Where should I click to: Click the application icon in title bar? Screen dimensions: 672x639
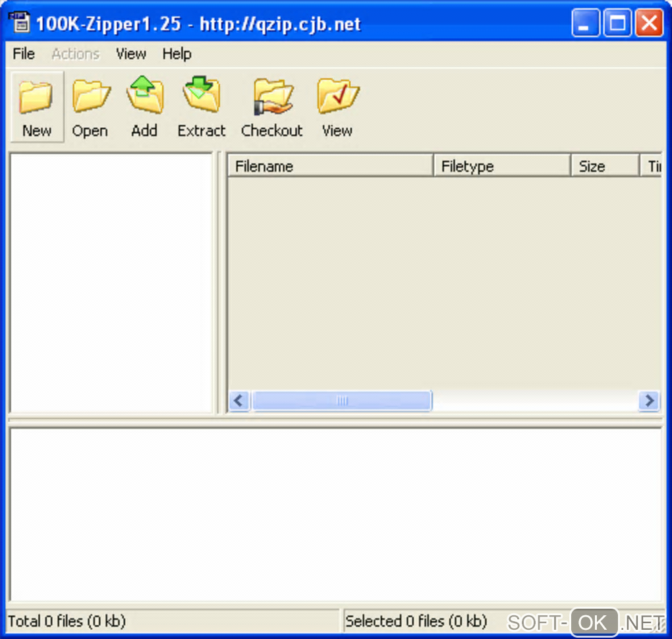tap(20, 22)
